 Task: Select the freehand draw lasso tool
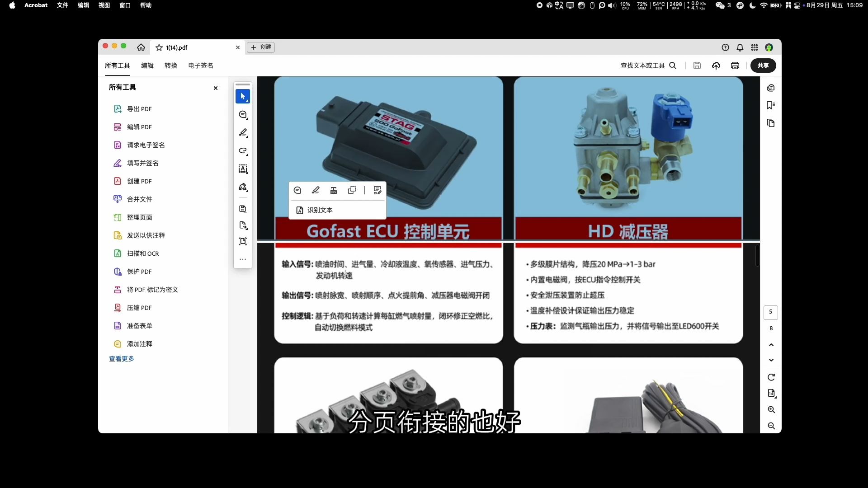(243, 150)
